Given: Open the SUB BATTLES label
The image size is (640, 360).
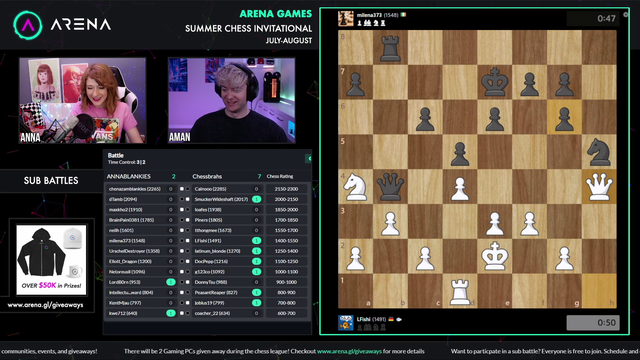Looking at the screenshot, I should point(51,180).
